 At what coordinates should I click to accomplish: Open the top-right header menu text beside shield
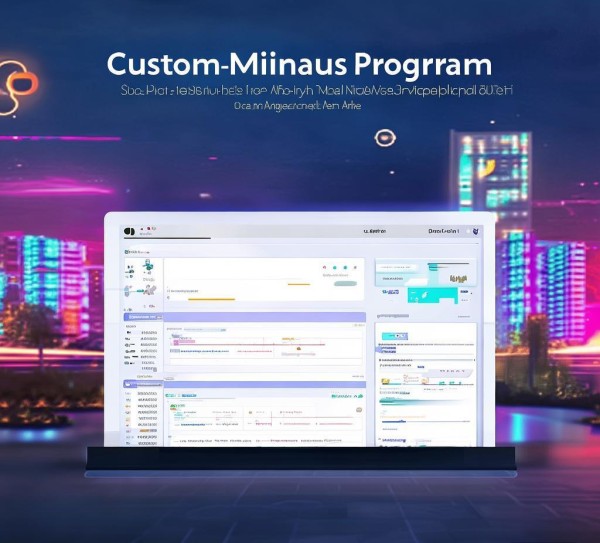(444, 231)
